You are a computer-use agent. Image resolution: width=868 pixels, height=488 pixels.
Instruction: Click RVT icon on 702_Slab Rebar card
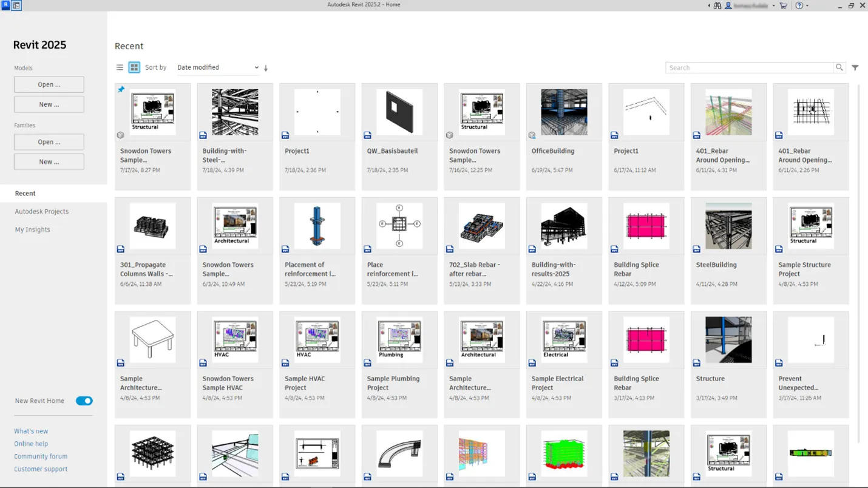tap(449, 249)
